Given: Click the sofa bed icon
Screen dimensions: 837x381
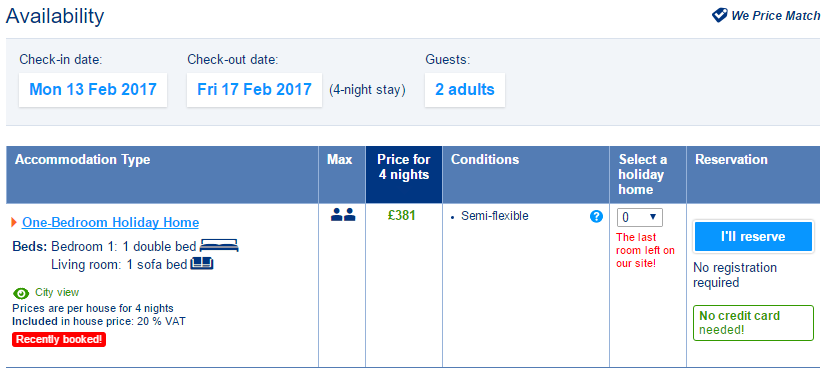Looking at the screenshot, I should coord(202,264).
